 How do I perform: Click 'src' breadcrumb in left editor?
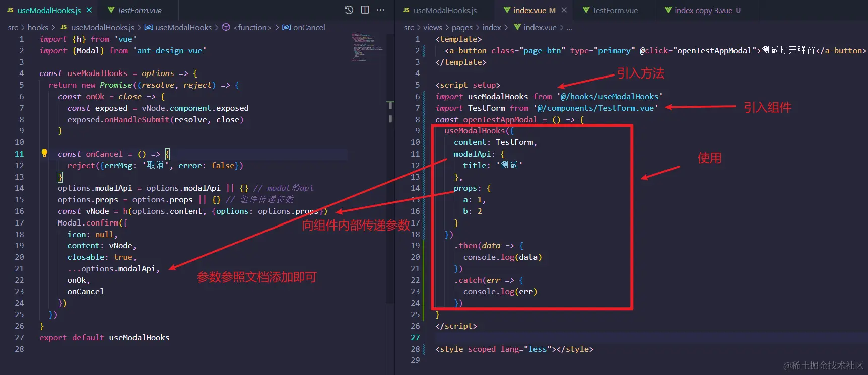click(x=13, y=28)
